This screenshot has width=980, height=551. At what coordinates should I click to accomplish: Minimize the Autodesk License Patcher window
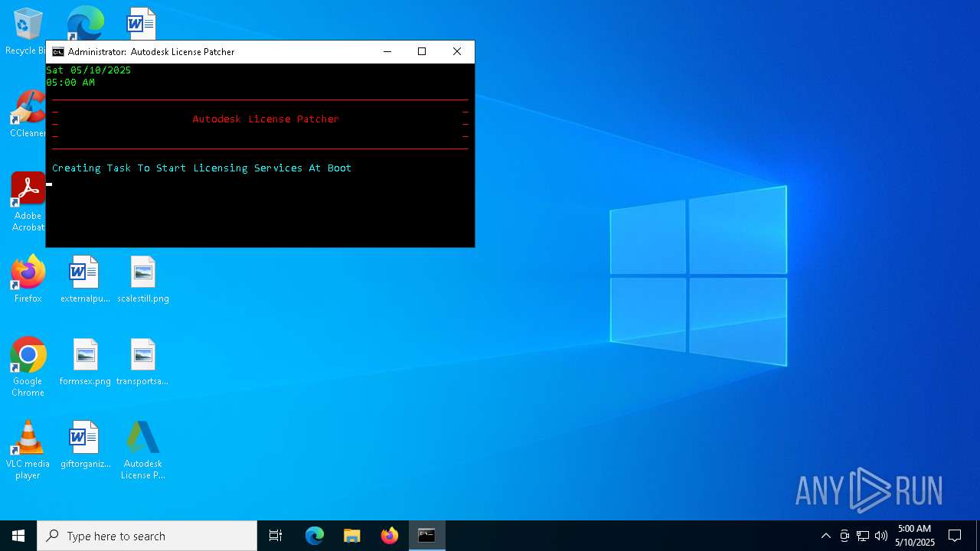[387, 51]
